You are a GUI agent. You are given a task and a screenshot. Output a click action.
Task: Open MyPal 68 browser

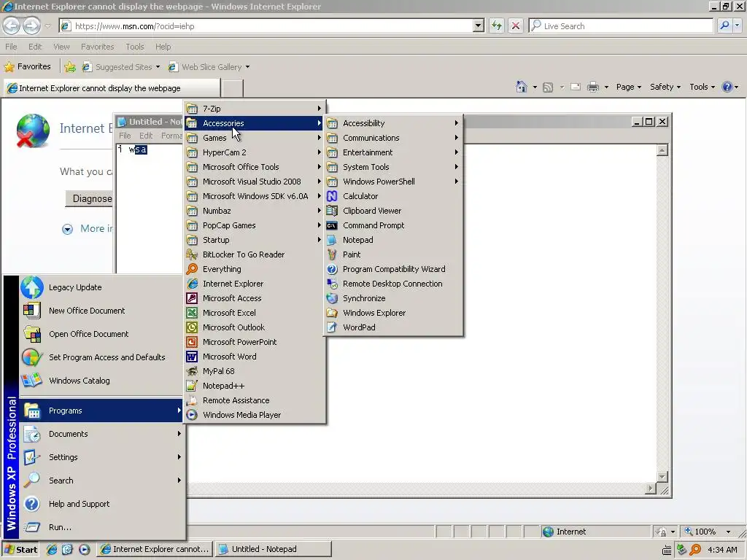pyautogui.click(x=255, y=371)
